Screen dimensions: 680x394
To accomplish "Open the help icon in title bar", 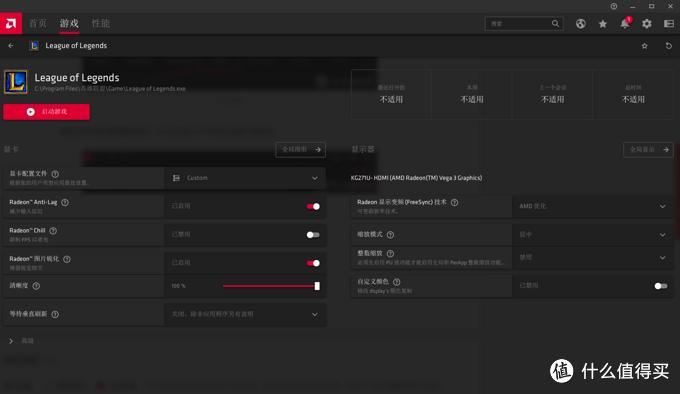I will pos(614,6).
